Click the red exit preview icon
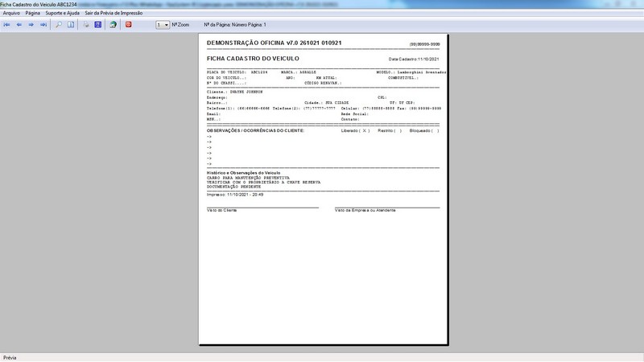This screenshot has height=362, width=644. click(128, 25)
